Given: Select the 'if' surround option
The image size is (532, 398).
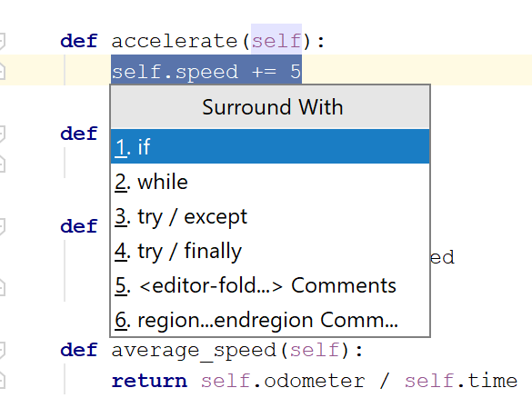Looking at the screenshot, I should point(270,146).
